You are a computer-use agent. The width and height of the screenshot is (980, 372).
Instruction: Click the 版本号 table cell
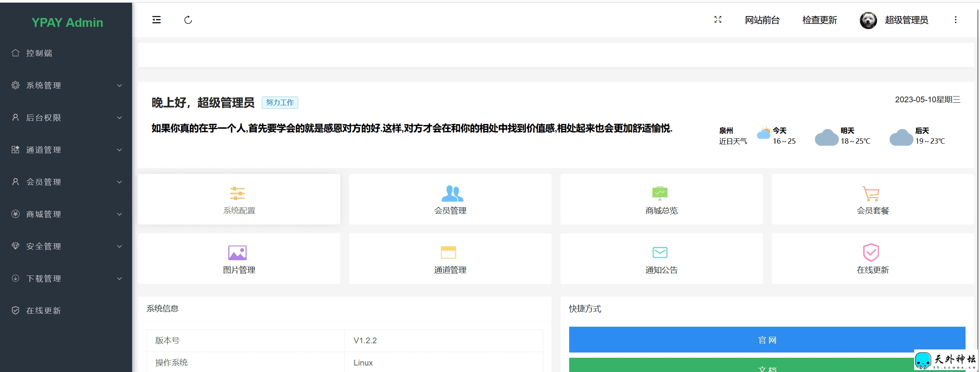(x=246, y=341)
